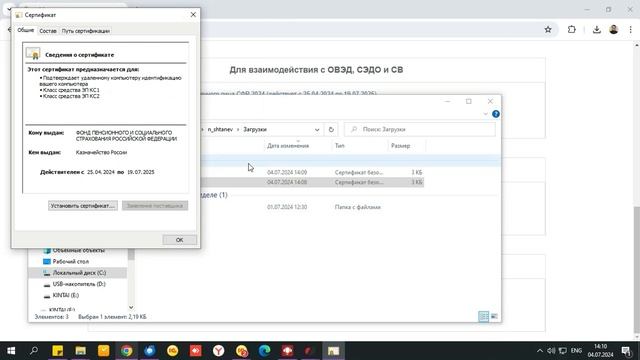Select certificate file dated 04.07.2024 14:09

312,173
